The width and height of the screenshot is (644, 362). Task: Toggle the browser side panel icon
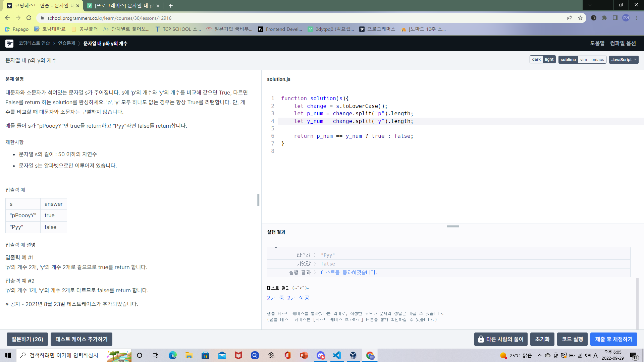click(615, 18)
